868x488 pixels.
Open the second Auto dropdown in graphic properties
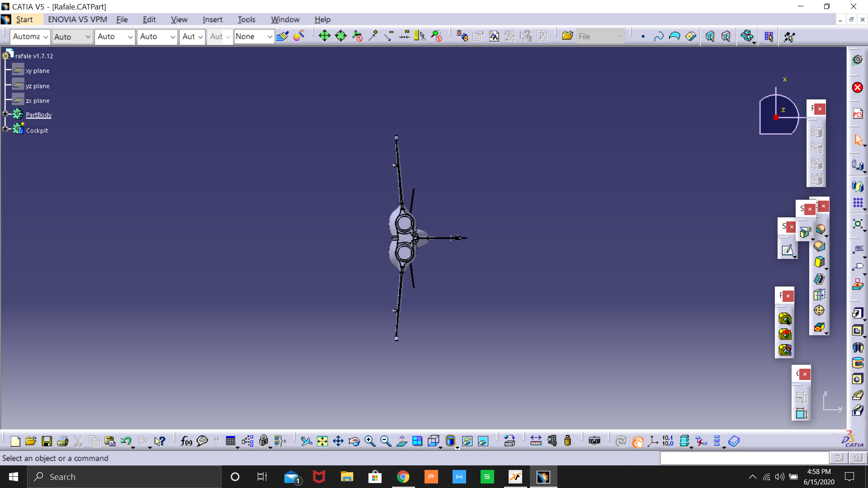pyautogui.click(x=88, y=37)
